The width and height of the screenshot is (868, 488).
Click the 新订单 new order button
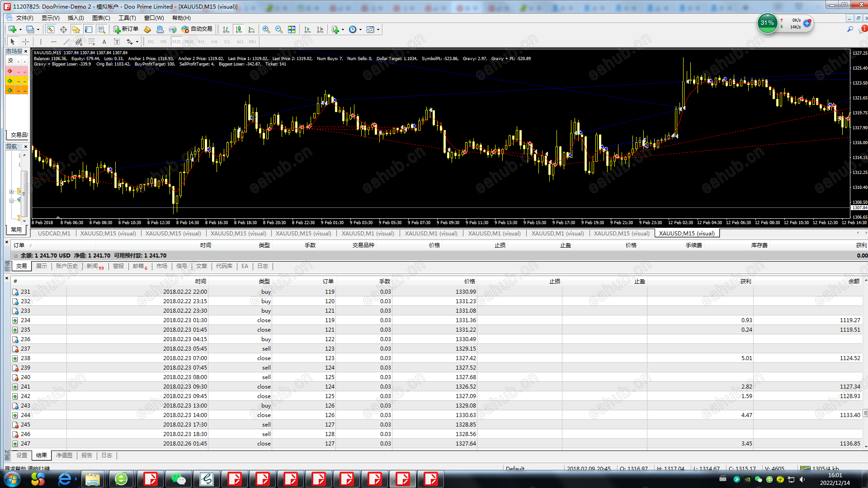126,29
